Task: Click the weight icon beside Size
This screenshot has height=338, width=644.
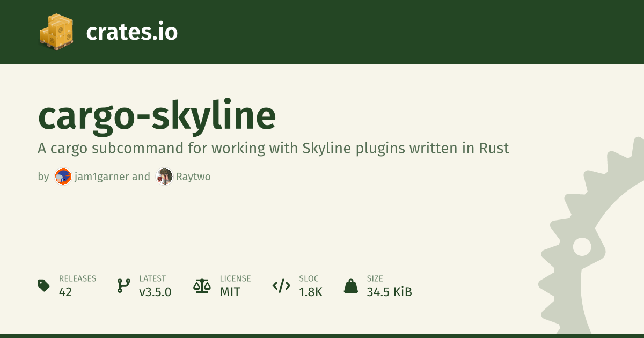Action: click(x=350, y=285)
